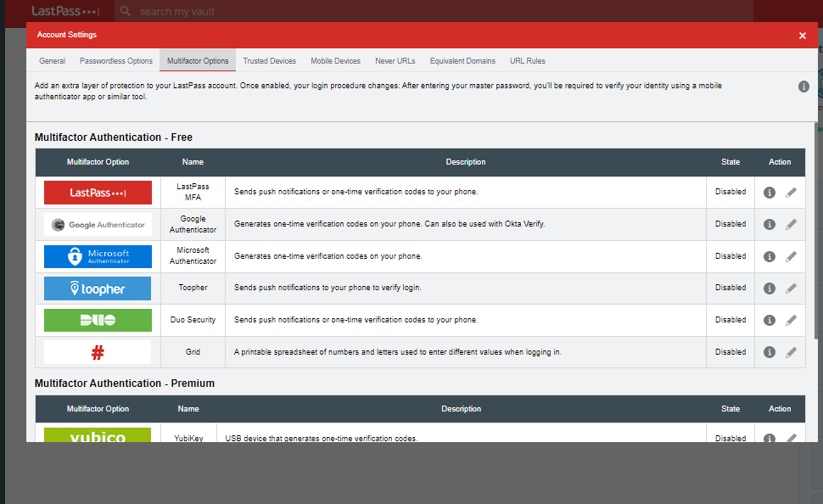The width and height of the screenshot is (823, 504).
Task: Show info for Microsoft Authenticator row
Action: pos(770,256)
